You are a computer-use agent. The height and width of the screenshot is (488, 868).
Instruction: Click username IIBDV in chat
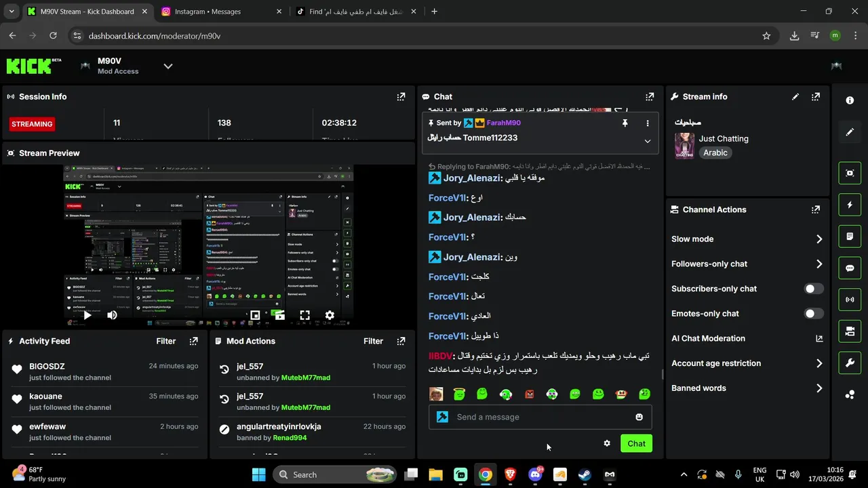click(441, 356)
